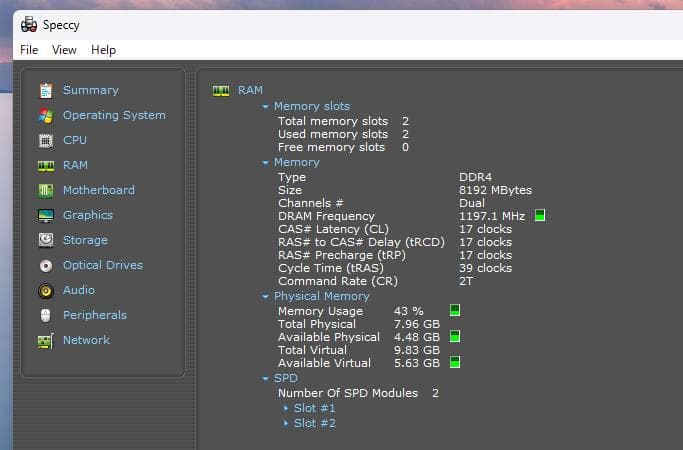Collapse the SPD section
The width and height of the screenshot is (683, 450).
pos(265,379)
